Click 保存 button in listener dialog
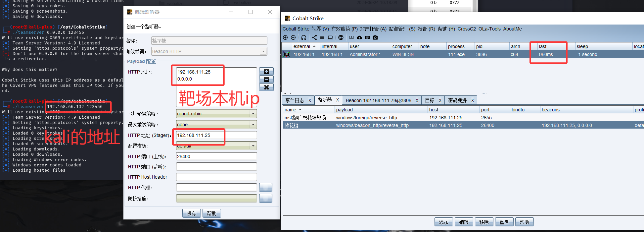The height and width of the screenshot is (232, 644). click(x=192, y=213)
